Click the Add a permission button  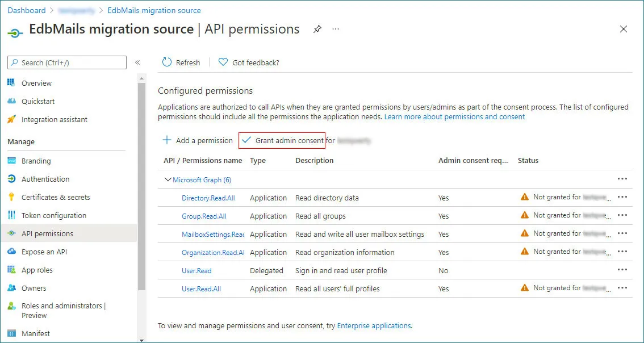click(198, 140)
